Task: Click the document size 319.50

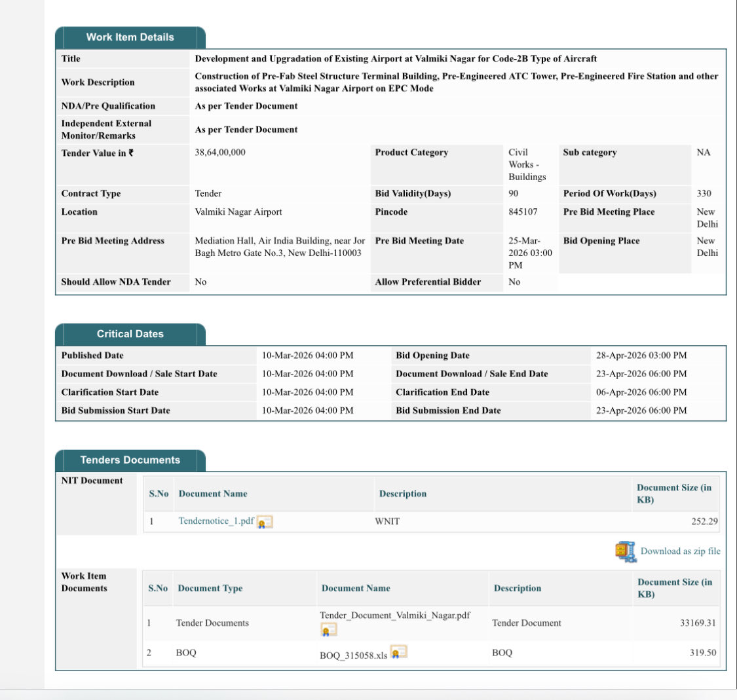Action: pos(703,653)
